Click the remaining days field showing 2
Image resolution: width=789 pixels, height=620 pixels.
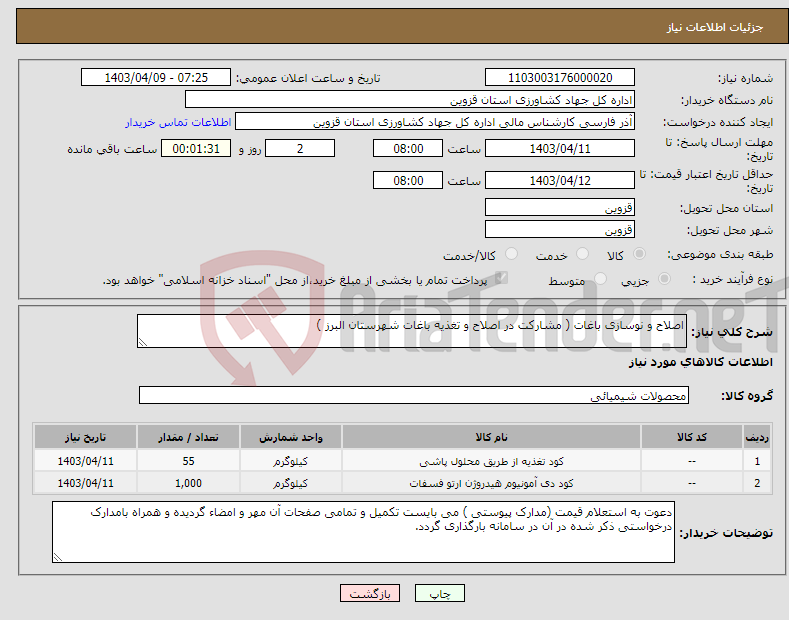(x=300, y=148)
